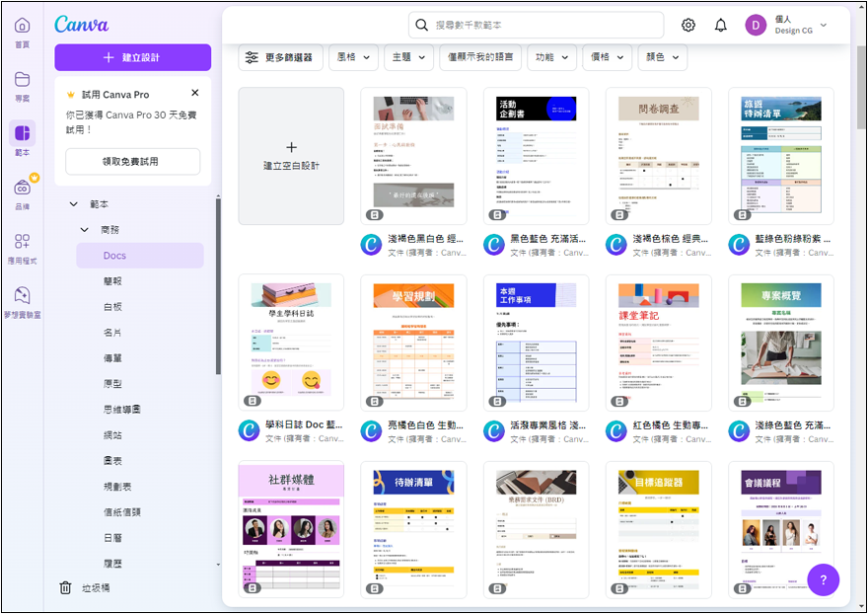This screenshot has height=614, width=868.
Task: Click 領取免費試用 free trial button
Action: point(132,161)
